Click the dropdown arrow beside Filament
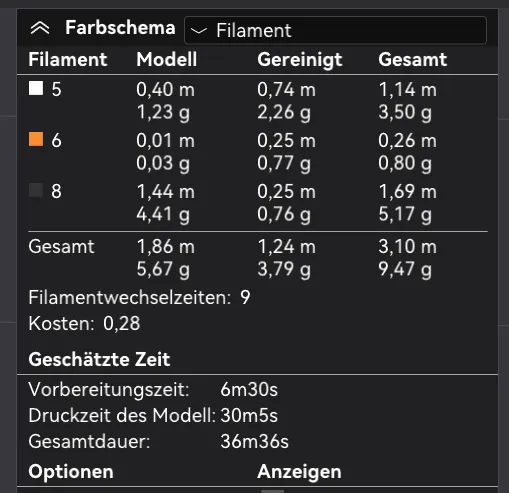 point(199,31)
